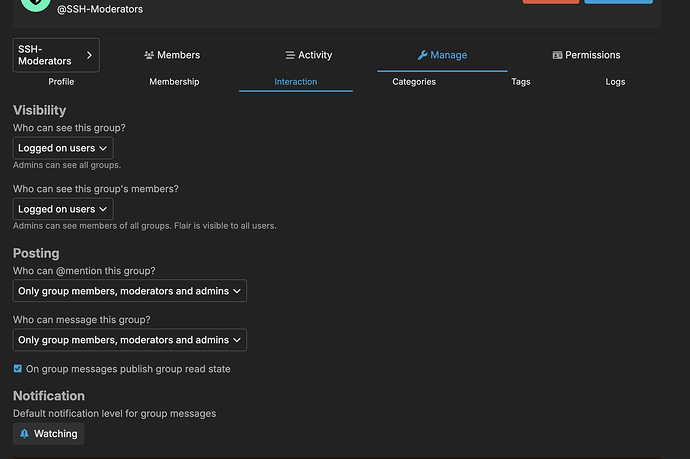Image resolution: width=690 pixels, height=459 pixels.
Task: Toggle 'On group messages publish group read state' checkbox
Action: (18, 368)
